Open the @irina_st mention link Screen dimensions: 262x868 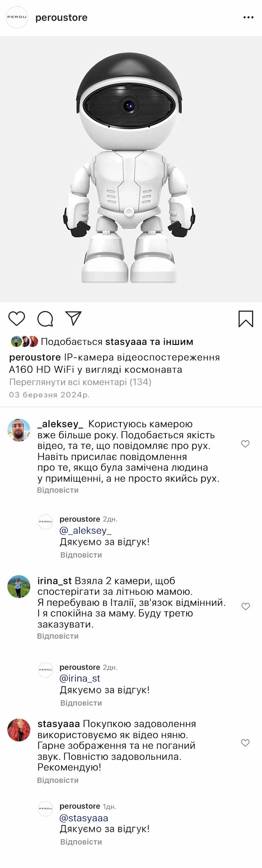click(x=80, y=678)
